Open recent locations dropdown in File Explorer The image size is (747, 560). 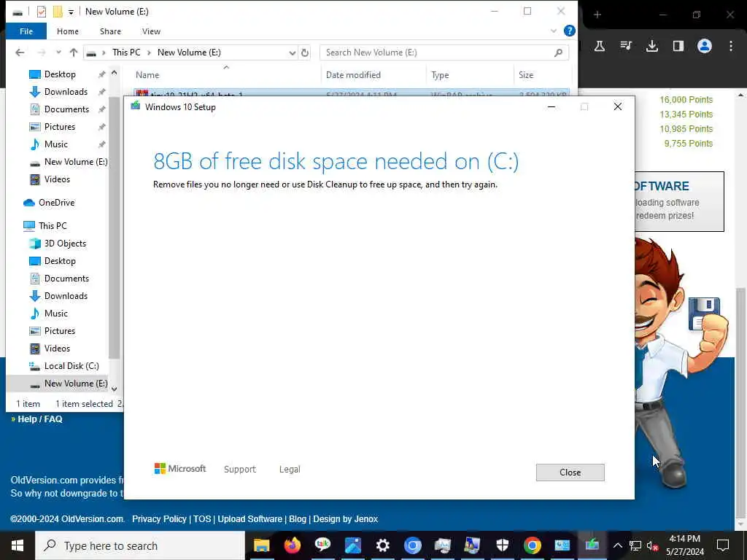(x=58, y=52)
